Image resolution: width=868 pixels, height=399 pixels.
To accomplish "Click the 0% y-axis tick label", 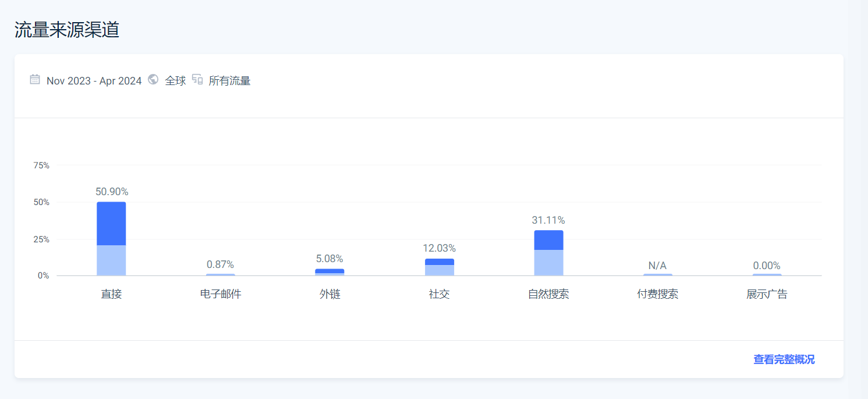I will 44,276.
